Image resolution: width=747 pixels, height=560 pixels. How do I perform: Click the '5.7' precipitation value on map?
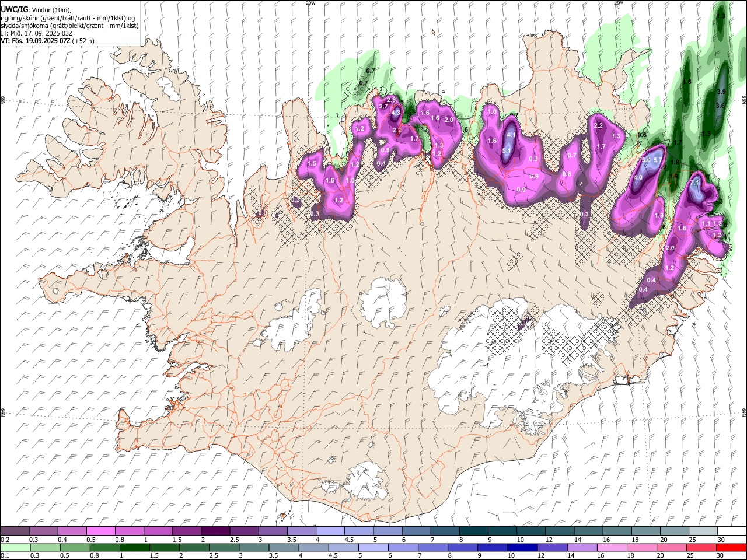(x=657, y=160)
